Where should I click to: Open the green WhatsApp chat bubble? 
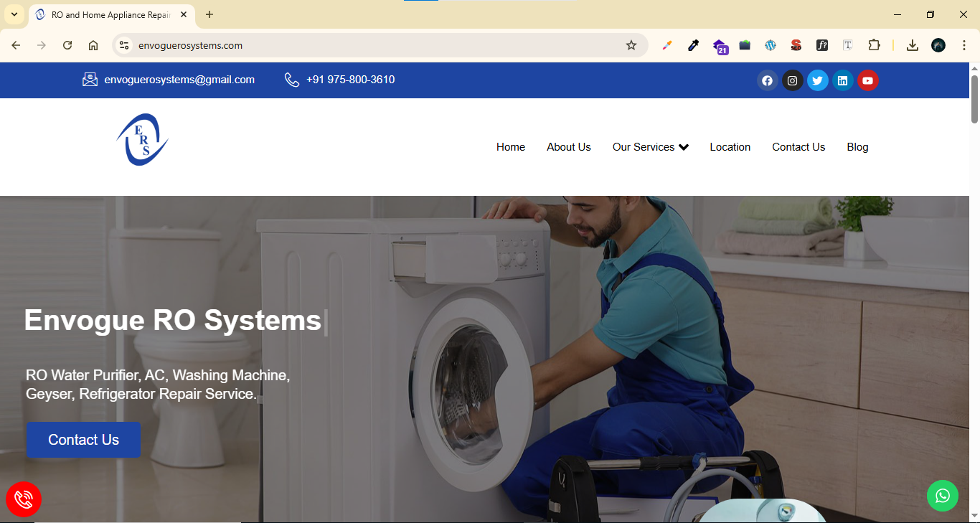point(943,496)
